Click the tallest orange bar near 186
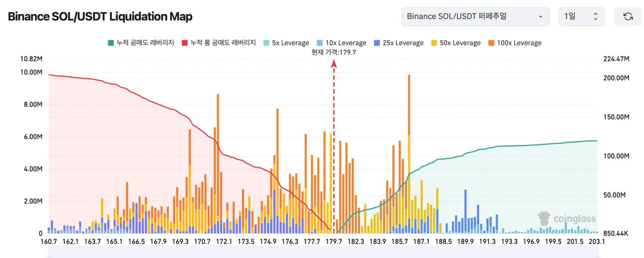Viewport: 644px width, 258px height. point(409,106)
